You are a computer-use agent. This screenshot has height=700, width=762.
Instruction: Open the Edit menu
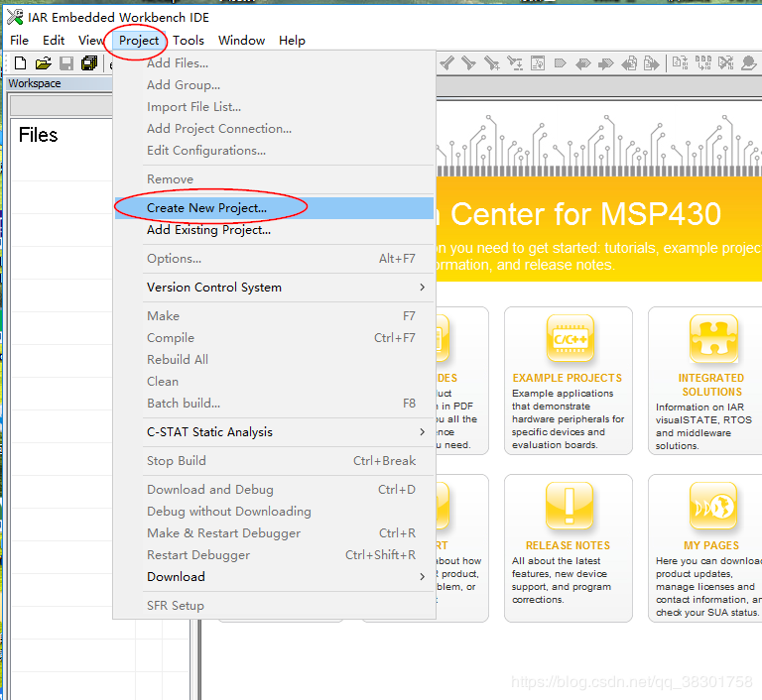point(54,41)
